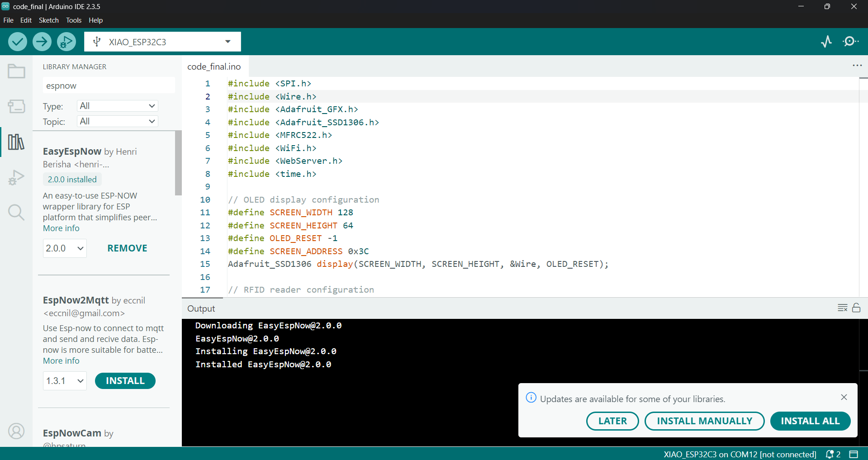Dismiss the library updates notification
The width and height of the screenshot is (868, 460).
point(844,397)
